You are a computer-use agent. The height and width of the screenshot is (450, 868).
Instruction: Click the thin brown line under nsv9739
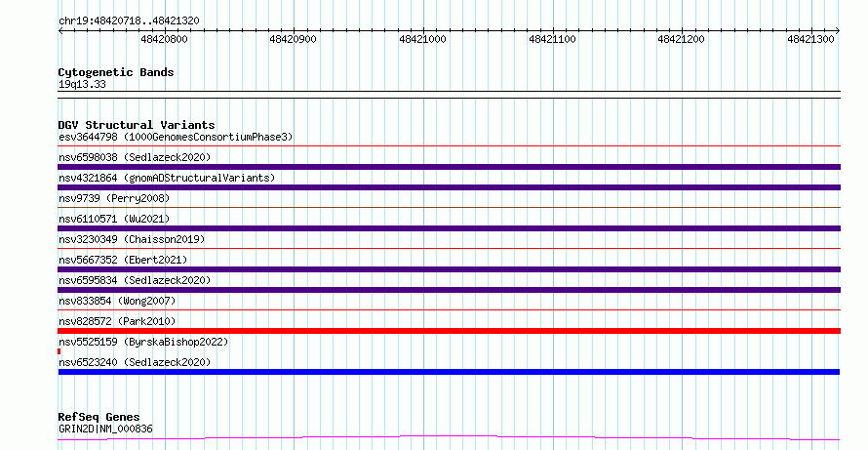point(449,208)
